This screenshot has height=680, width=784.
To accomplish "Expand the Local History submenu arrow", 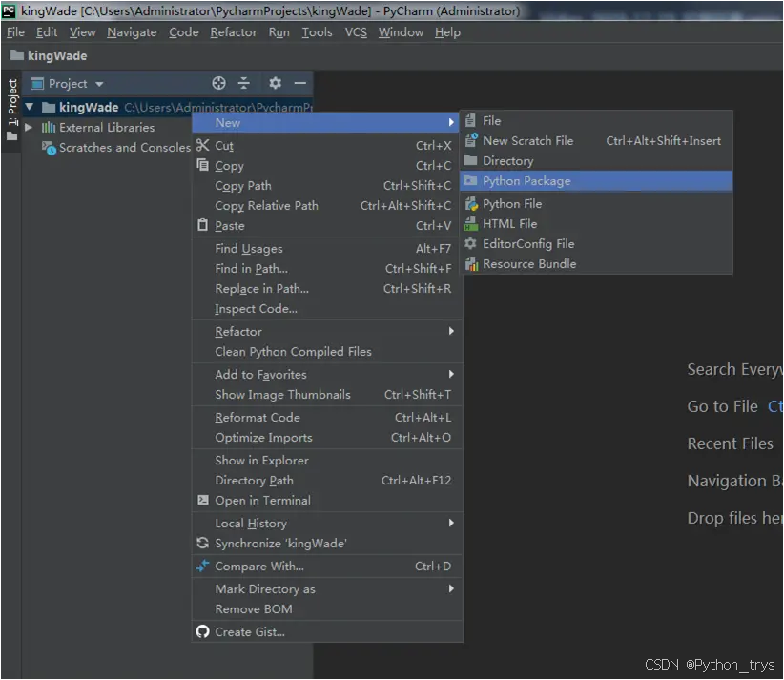I will 451,523.
